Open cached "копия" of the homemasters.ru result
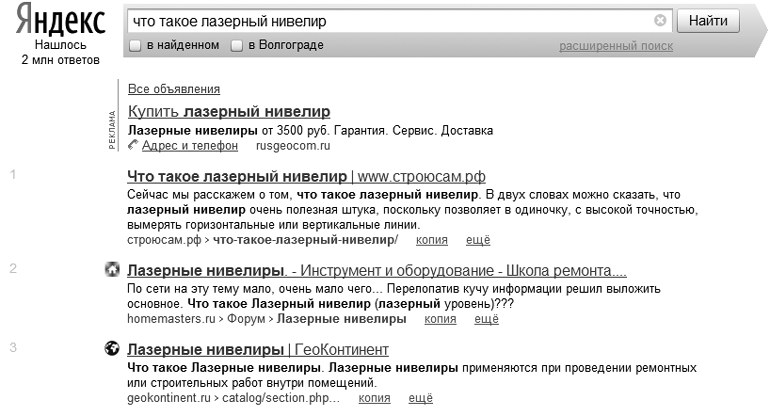This screenshot has width=770, height=416. pyautogui.click(x=440, y=319)
